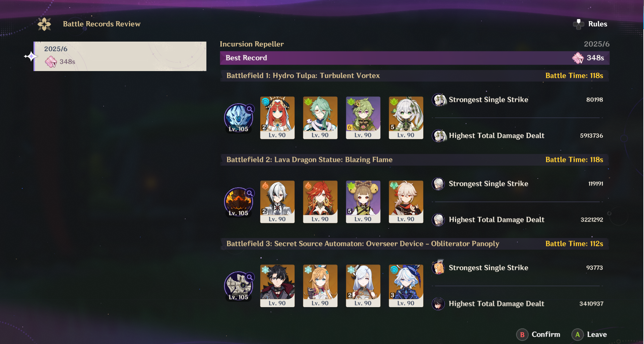Select the white-haired Pyro character in Battlefield 2
Image resolution: width=644 pixels, height=344 pixels.
277,202
